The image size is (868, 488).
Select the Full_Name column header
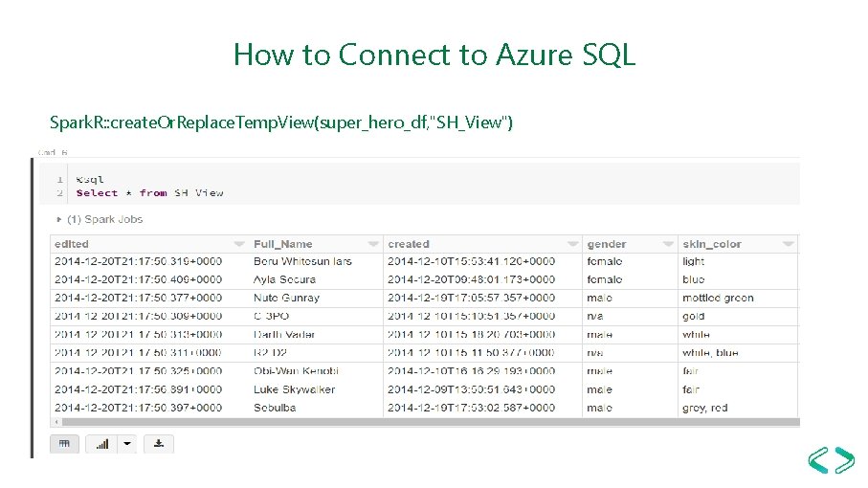(283, 244)
